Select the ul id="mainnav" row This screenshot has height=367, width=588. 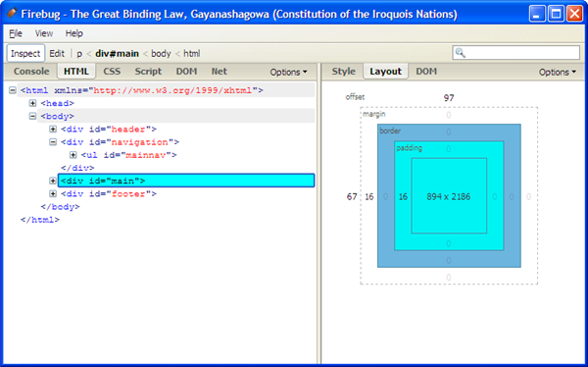pos(128,155)
